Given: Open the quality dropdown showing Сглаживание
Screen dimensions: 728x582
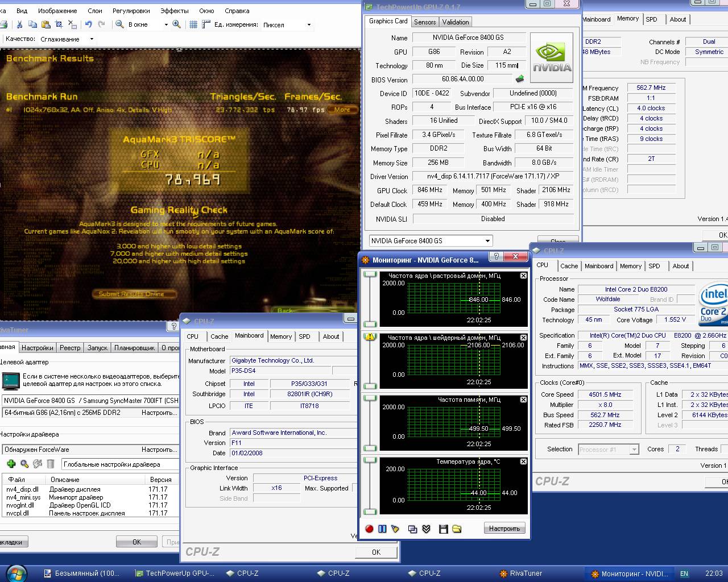Looking at the screenshot, I should pyautogui.click(x=91, y=39).
